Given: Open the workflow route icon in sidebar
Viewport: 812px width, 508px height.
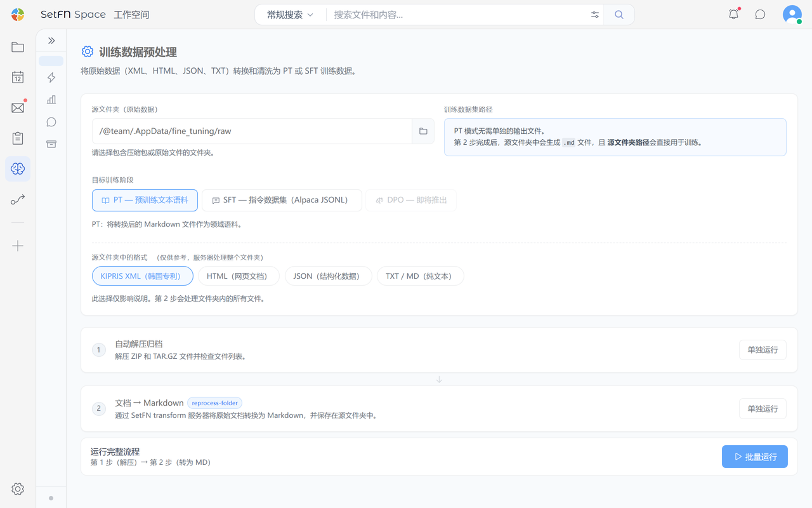Looking at the screenshot, I should pos(18,200).
